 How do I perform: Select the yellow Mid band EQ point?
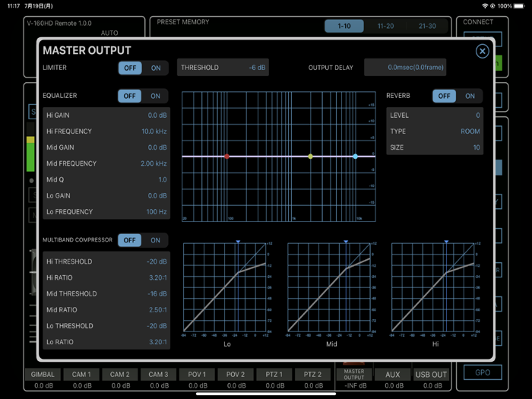click(x=310, y=157)
